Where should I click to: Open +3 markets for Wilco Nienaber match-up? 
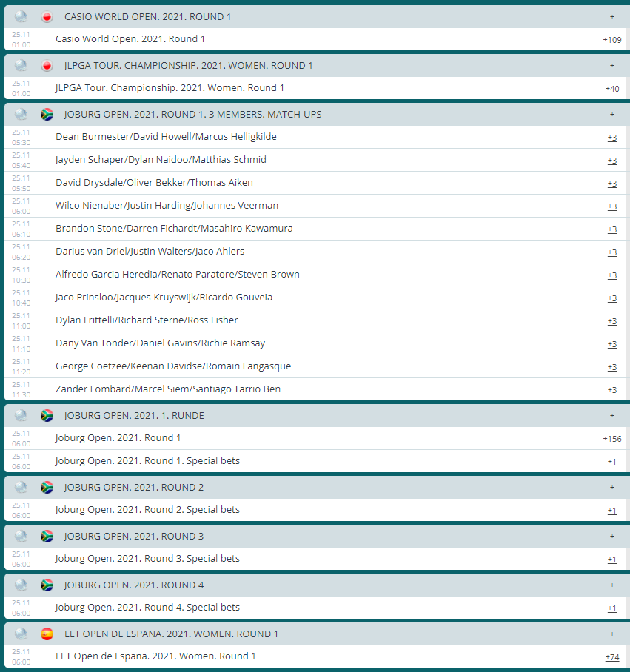tap(612, 206)
